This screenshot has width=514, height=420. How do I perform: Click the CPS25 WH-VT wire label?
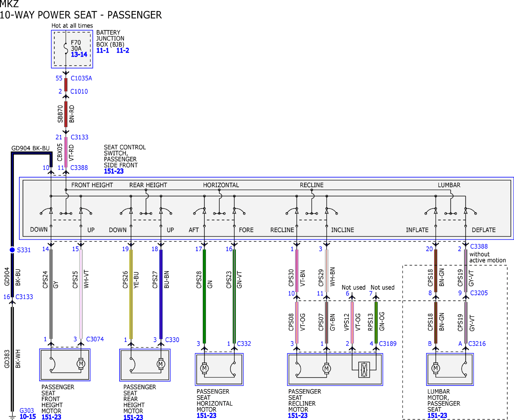81,280
